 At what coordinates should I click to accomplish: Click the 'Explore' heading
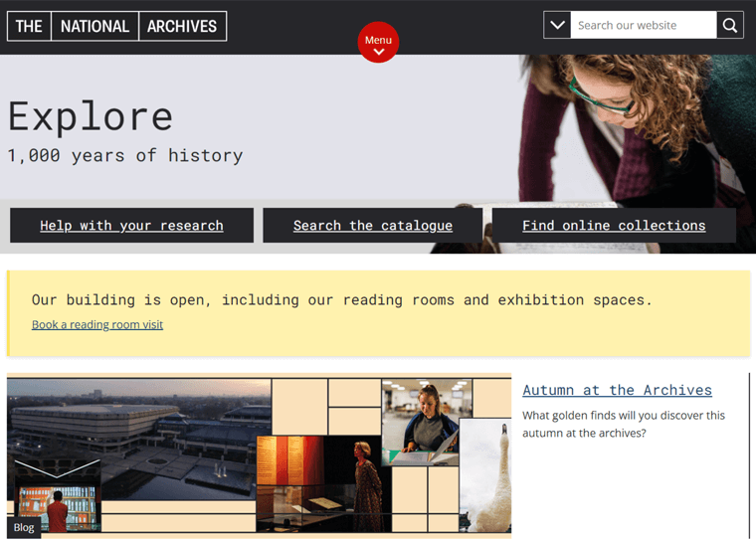coord(91,116)
